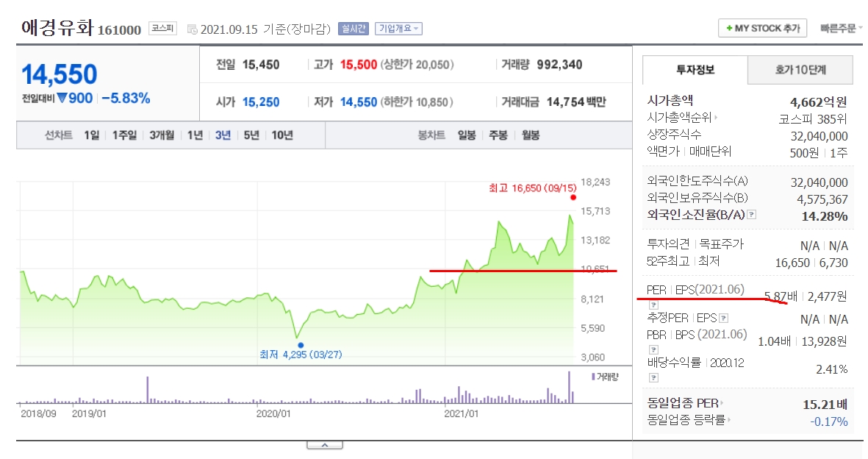This screenshot has width=868, height=459.
Task: Select the 3년 line chart period
Action: pyautogui.click(x=223, y=135)
